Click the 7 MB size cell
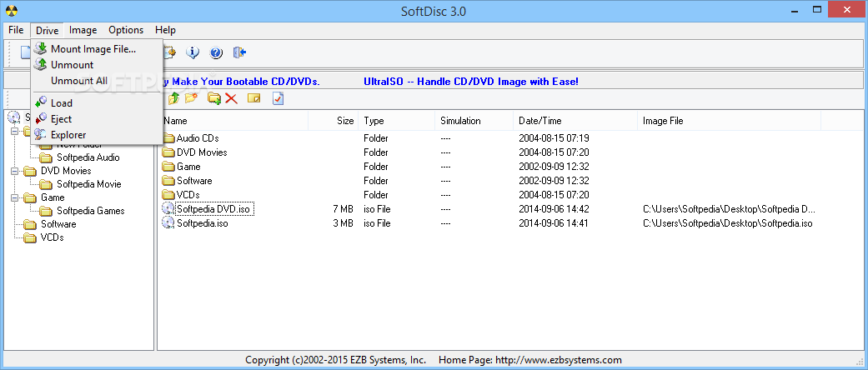The image size is (868, 370). click(x=343, y=209)
